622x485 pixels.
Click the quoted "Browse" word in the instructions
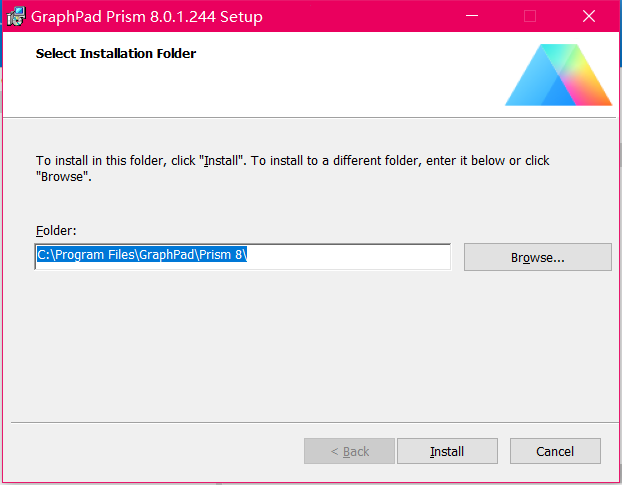pos(61,177)
